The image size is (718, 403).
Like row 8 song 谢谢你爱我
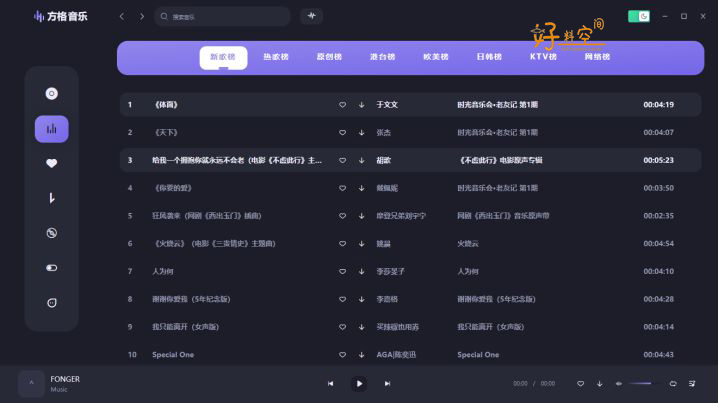(343, 299)
